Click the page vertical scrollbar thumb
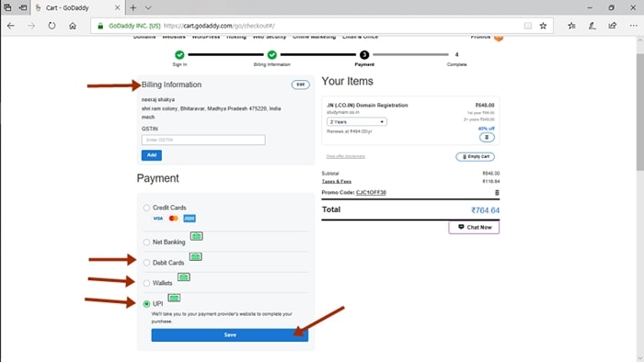 pos(640,112)
